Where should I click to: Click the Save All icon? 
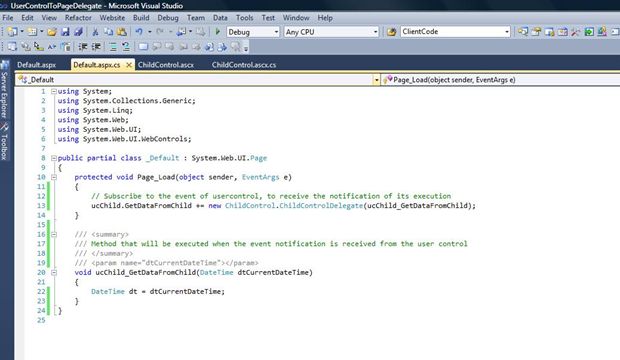(x=78, y=32)
